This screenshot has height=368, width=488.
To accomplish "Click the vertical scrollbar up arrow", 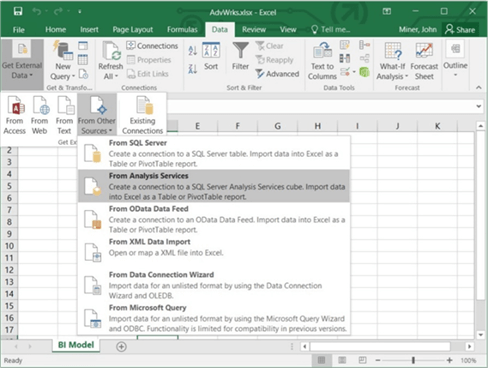I will tap(480, 126).
